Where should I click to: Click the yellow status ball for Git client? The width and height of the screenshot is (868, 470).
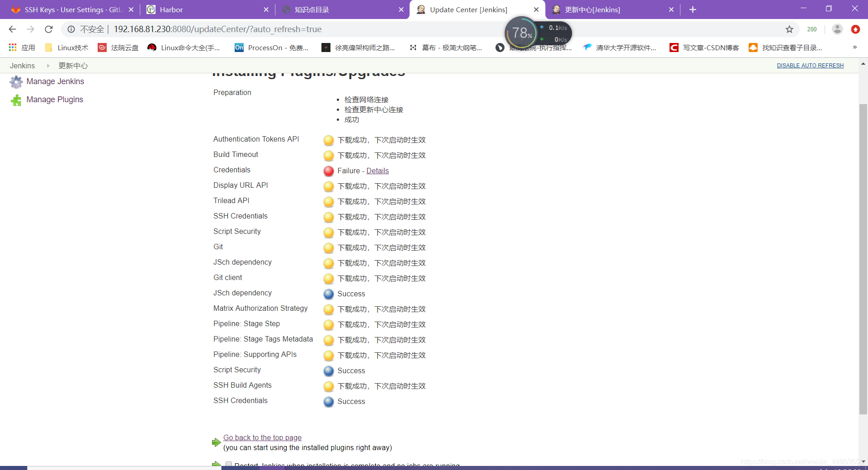click(x=329, y=279)
